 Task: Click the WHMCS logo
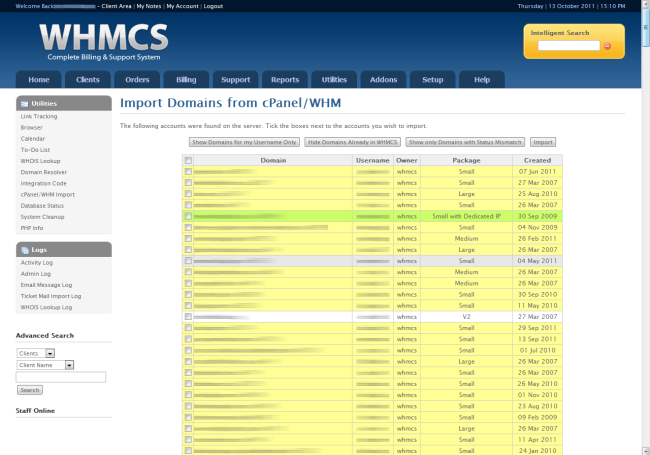tap(104, 42)
